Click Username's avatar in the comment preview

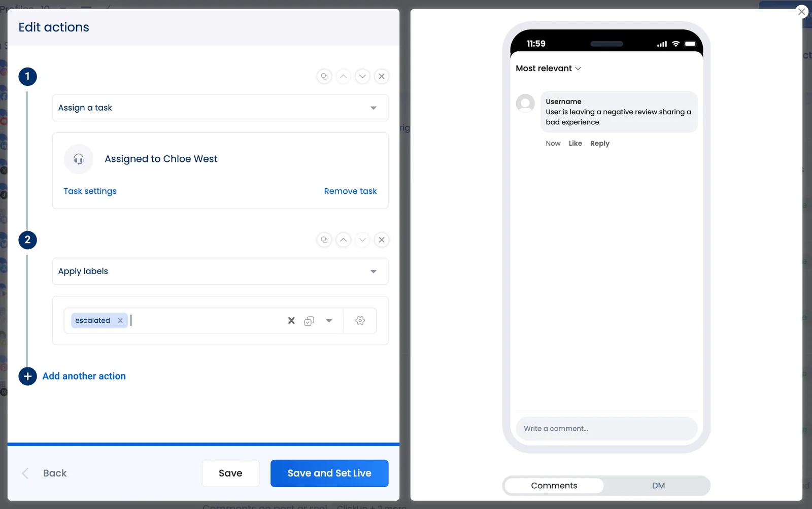pyautogui.click(x=525, y=104)
